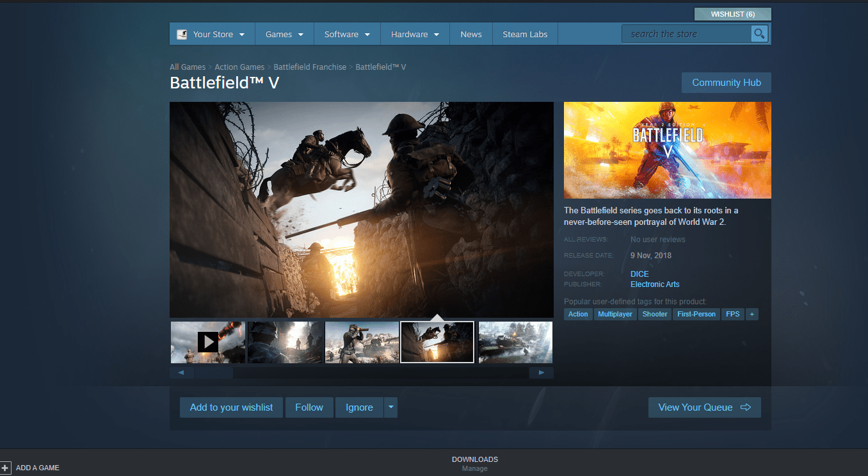The image size is (868, 476).
Task: Go to Steam Labs
Action: 525,34
